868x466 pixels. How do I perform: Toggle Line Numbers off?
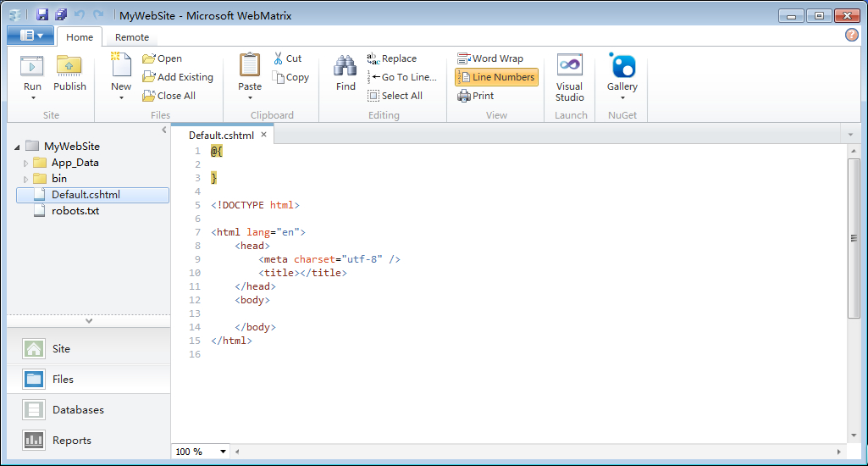(x=496, y=77)
